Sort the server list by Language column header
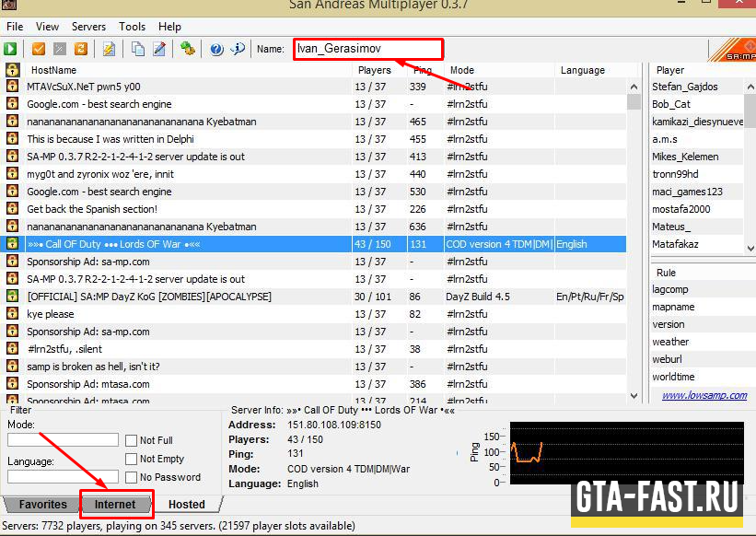The height and width of the screenshot is (536, 756). (x=598, y=70)
